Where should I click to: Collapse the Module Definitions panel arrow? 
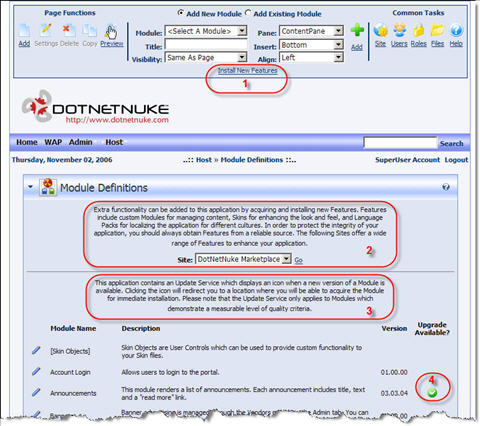coord(30,187)
